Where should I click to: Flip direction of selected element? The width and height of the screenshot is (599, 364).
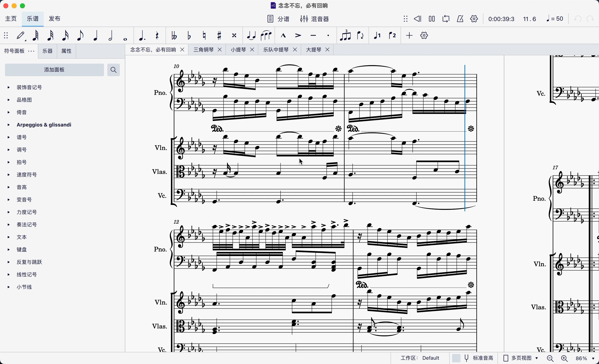360,36
